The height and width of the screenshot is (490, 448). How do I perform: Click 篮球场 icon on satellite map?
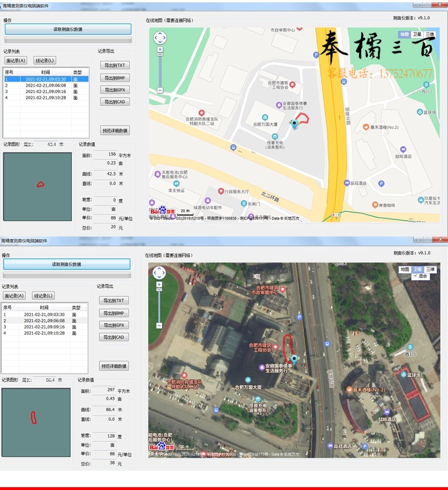pyautogui.click(x=403, y=374)
